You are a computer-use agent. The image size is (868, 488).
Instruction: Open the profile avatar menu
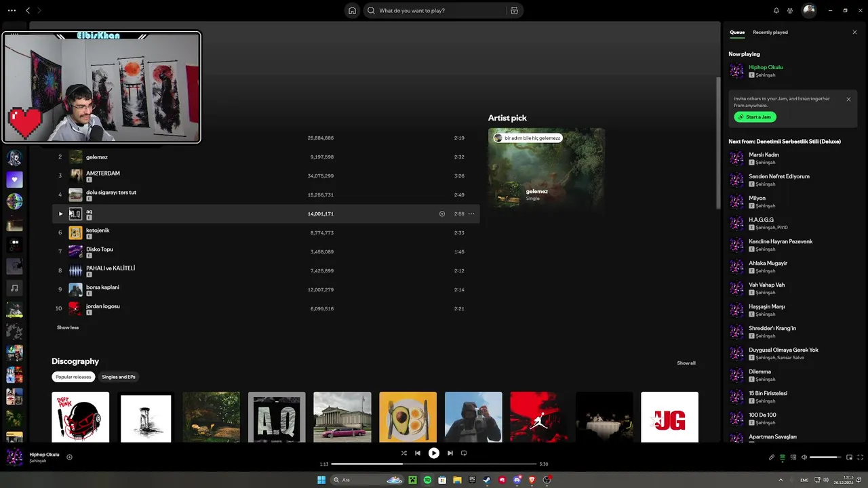808,10
